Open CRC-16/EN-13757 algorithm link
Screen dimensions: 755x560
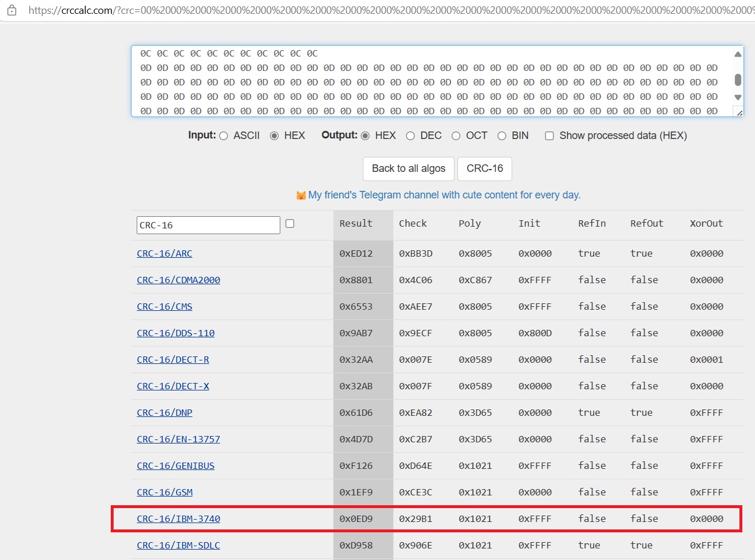178,439
